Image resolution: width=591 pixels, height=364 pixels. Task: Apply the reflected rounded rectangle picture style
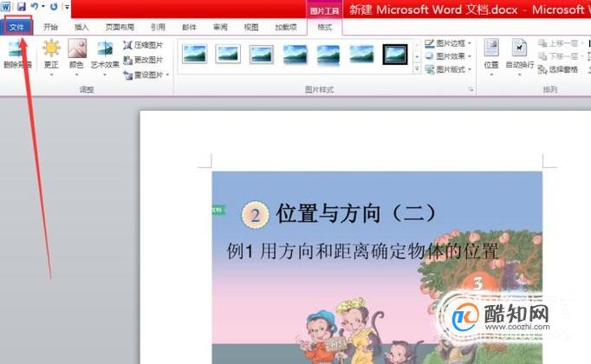point(328,55)
